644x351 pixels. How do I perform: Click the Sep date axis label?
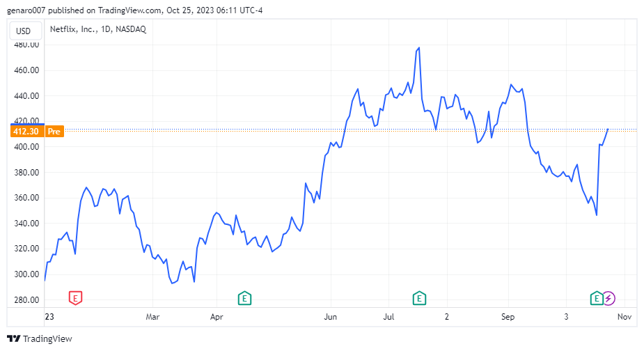pos(508,317)
